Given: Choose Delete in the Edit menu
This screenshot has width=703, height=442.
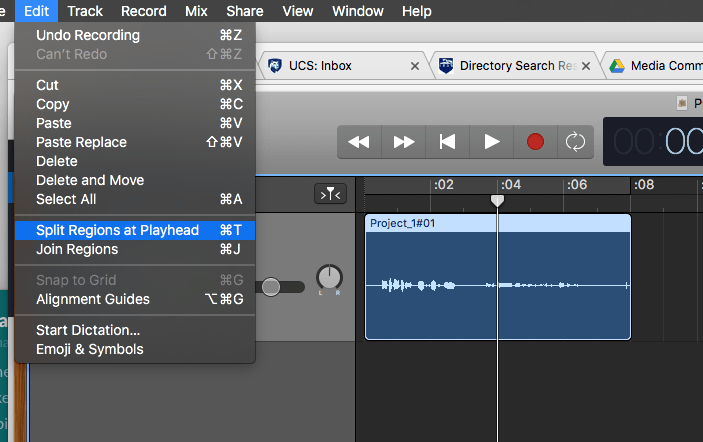Looking at the screenshot, I should (x=135, y=161).
